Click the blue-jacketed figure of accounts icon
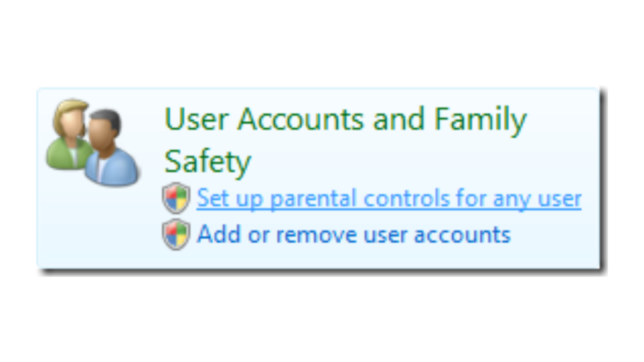 112,148
